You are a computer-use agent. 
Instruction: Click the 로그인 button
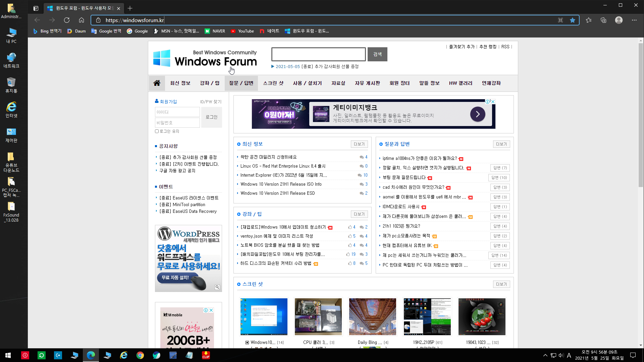pos(212,117)
